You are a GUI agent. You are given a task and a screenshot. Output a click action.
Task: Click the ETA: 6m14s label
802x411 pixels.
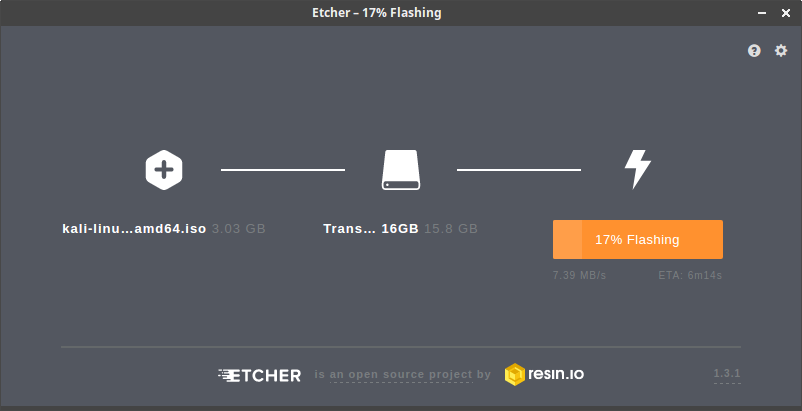pyautogui.click(x=690, y=275)
